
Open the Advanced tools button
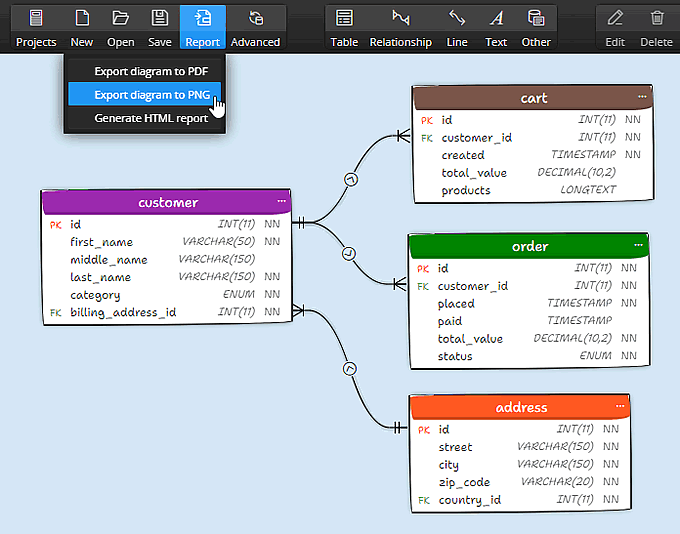point(255,27)
